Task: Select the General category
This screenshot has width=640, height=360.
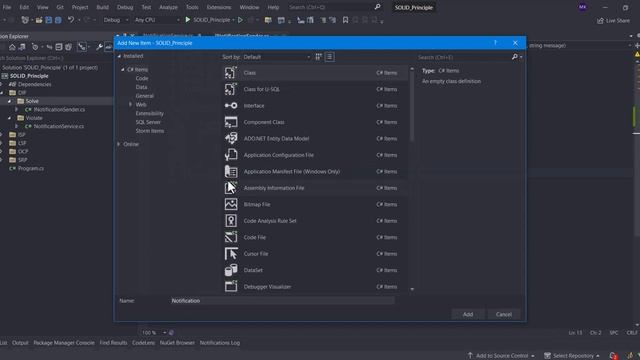Action: [x=144, y=96]
